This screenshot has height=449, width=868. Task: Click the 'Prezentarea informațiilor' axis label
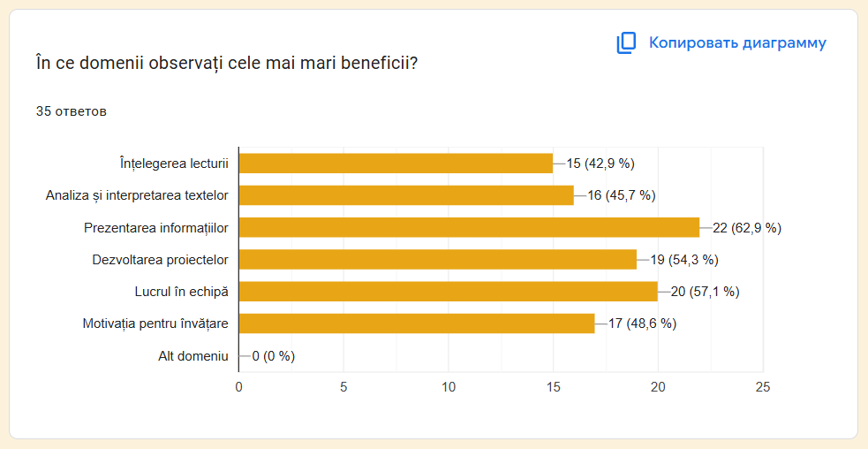click(x=156, y=228)
